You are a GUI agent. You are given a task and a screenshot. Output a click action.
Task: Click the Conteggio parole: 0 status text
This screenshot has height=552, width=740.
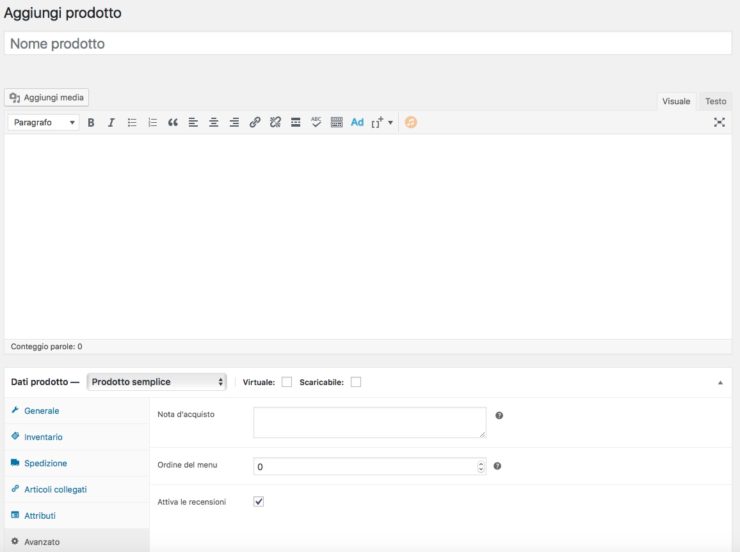pos(46,346)
